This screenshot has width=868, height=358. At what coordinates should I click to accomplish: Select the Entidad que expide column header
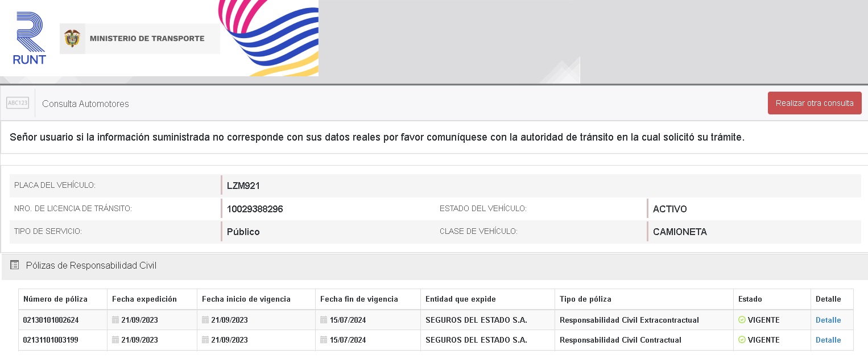460,299
